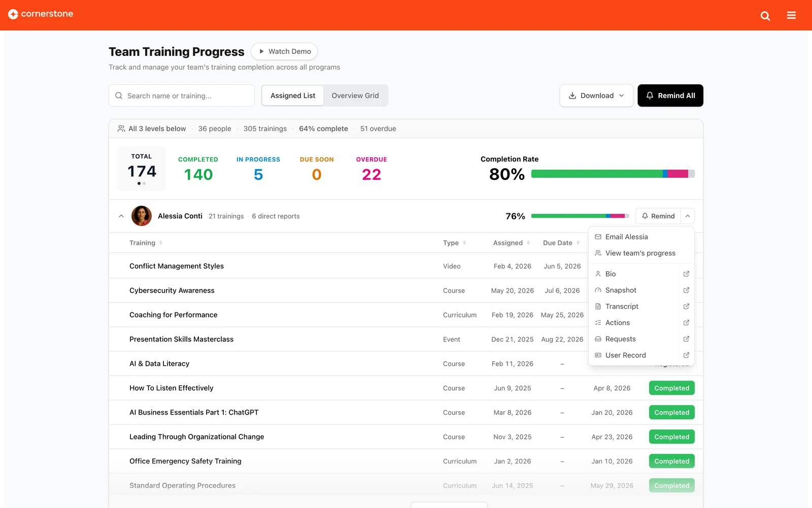Click the cornerstone logo
This screenshot has width=812, height=508.
click(x=41, y=14)
